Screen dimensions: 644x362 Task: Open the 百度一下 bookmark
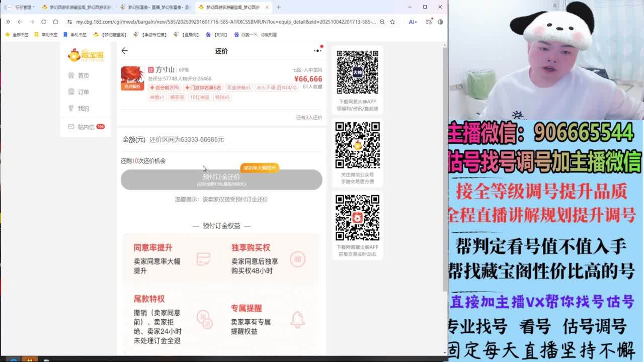(255, 35)
